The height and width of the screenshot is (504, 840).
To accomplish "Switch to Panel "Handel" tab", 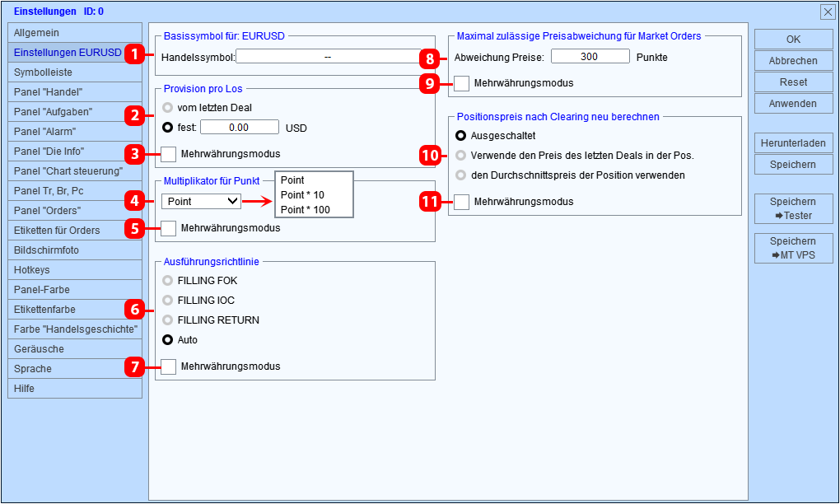I will tap(75, 92).
